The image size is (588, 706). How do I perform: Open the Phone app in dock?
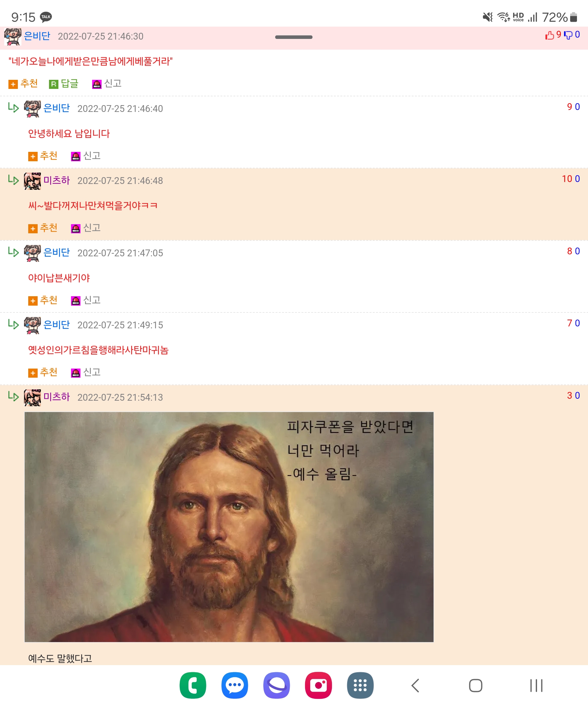point(193,685)
